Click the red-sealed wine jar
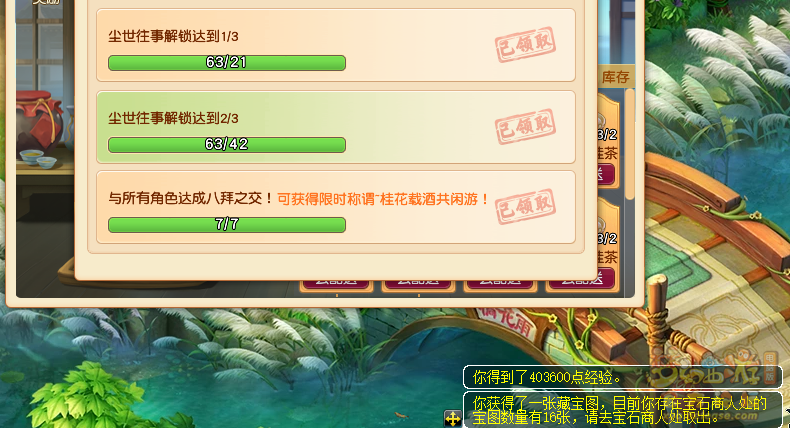 point(39,122)
